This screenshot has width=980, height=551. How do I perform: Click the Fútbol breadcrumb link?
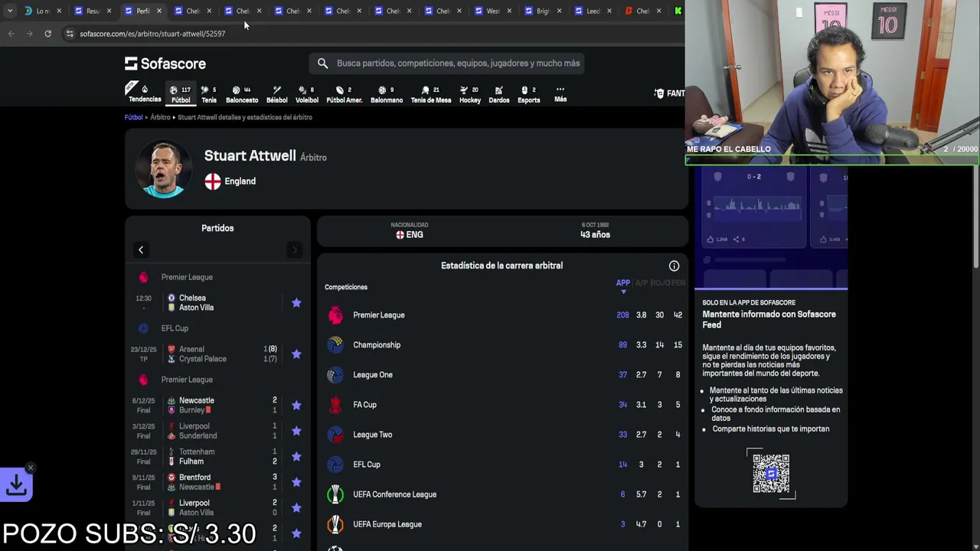134,117
